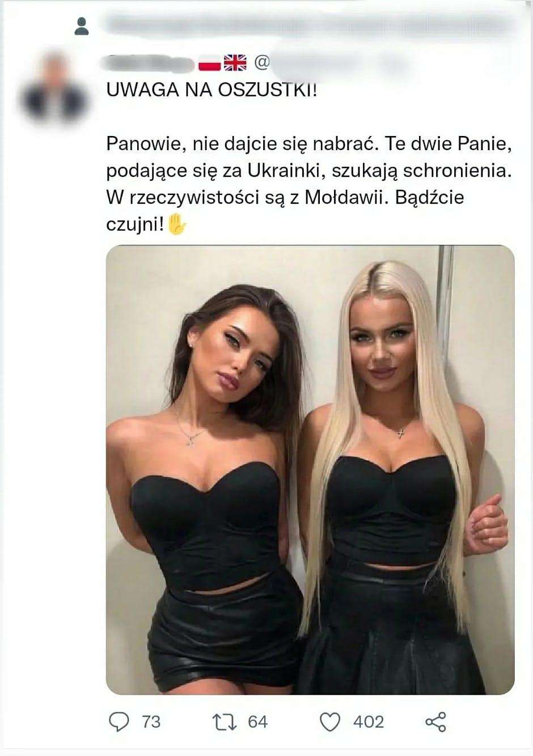Retweet the post using the arrows icon

pos(223,721)
